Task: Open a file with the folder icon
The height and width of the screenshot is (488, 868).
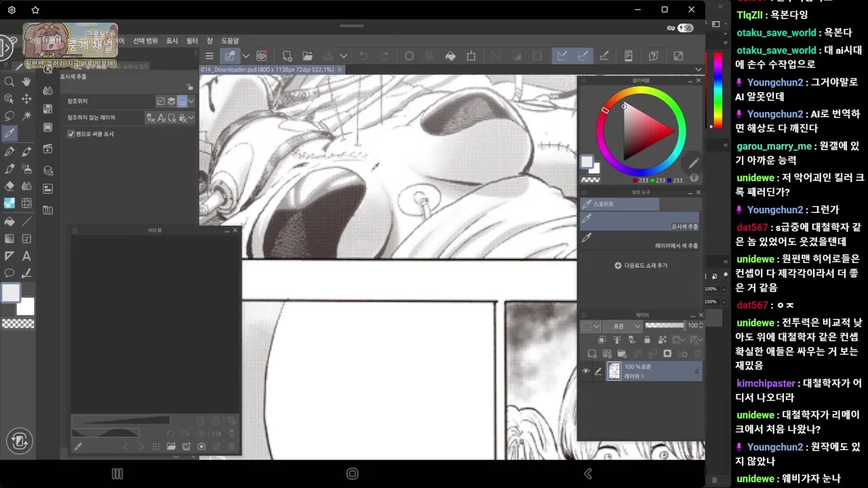Action: point(307,56)
